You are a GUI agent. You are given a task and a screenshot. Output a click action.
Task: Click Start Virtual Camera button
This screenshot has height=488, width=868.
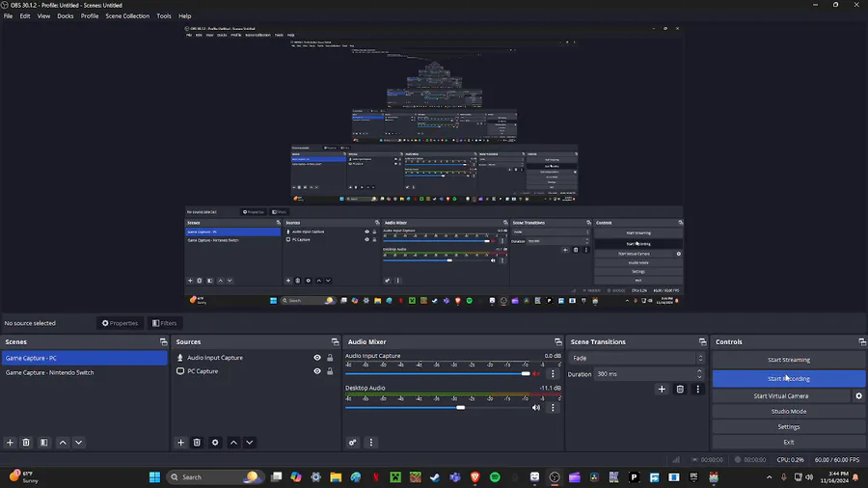(x=781, y=396)
